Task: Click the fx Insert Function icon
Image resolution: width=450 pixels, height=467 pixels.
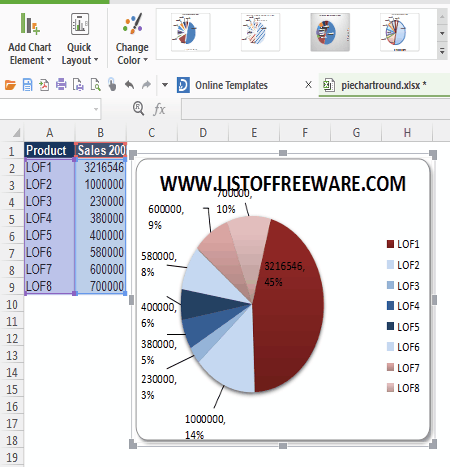Action: point(159,109)
